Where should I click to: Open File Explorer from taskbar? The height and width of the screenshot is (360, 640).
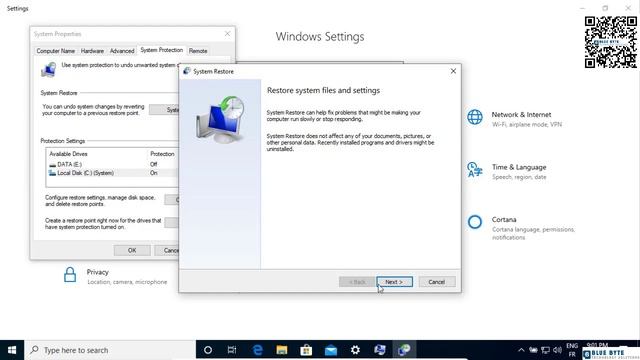point(282,350)
